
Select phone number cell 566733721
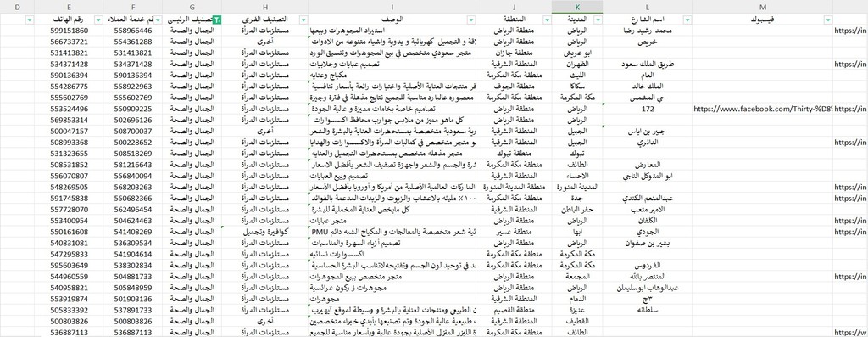69,42
